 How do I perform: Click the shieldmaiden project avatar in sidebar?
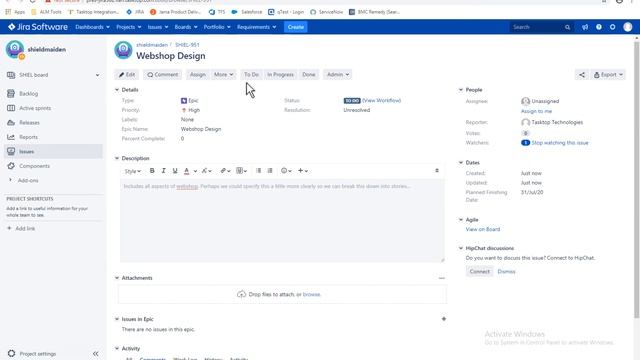point(15,50)
